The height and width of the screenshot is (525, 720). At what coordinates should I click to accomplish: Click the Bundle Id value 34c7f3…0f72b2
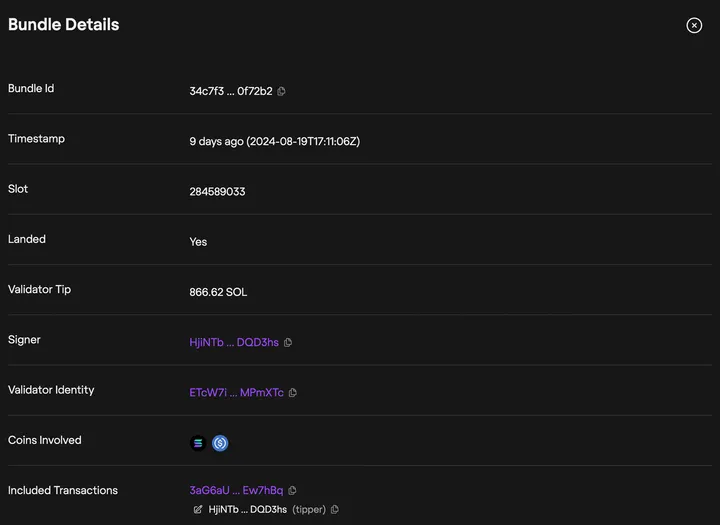230,91
